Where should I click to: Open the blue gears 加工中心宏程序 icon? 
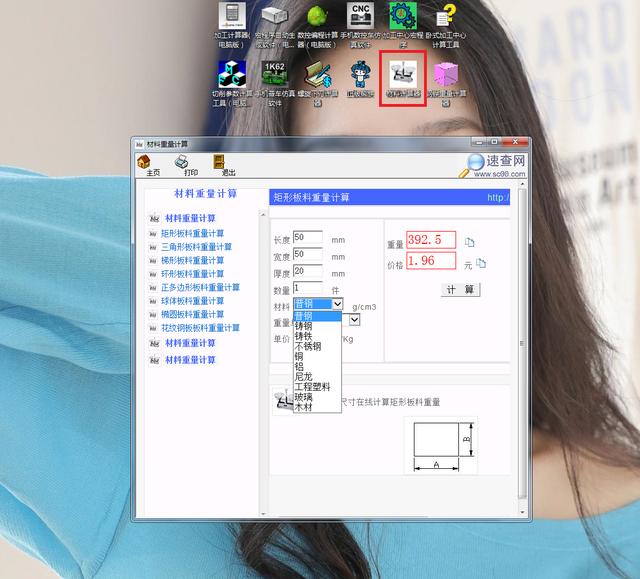click(403, 16)
